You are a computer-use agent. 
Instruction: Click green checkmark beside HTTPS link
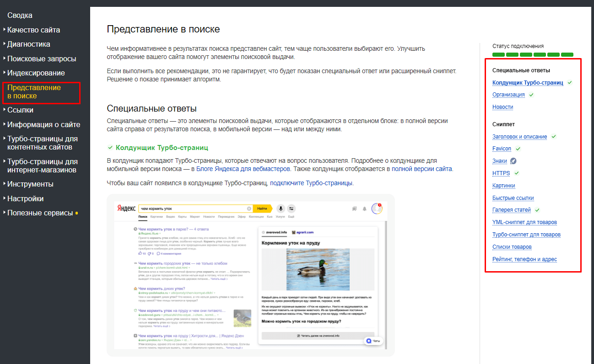click(517, 173)
